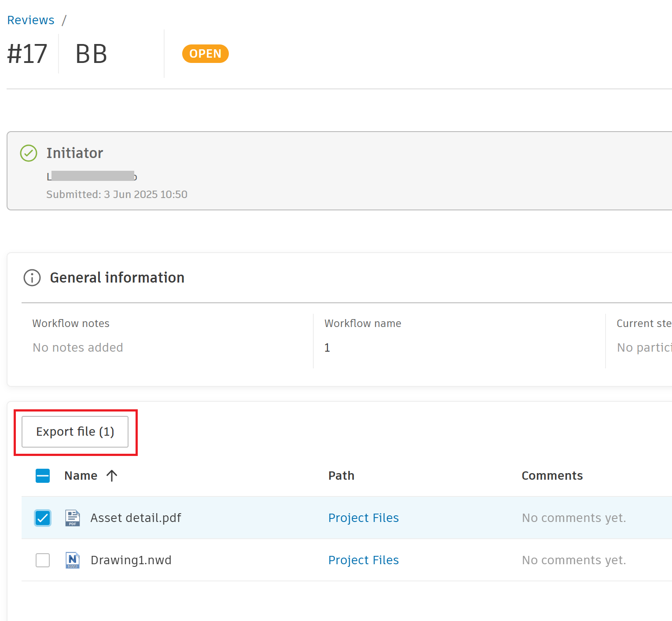Click the OPEN status badge

tap(206, 54)
